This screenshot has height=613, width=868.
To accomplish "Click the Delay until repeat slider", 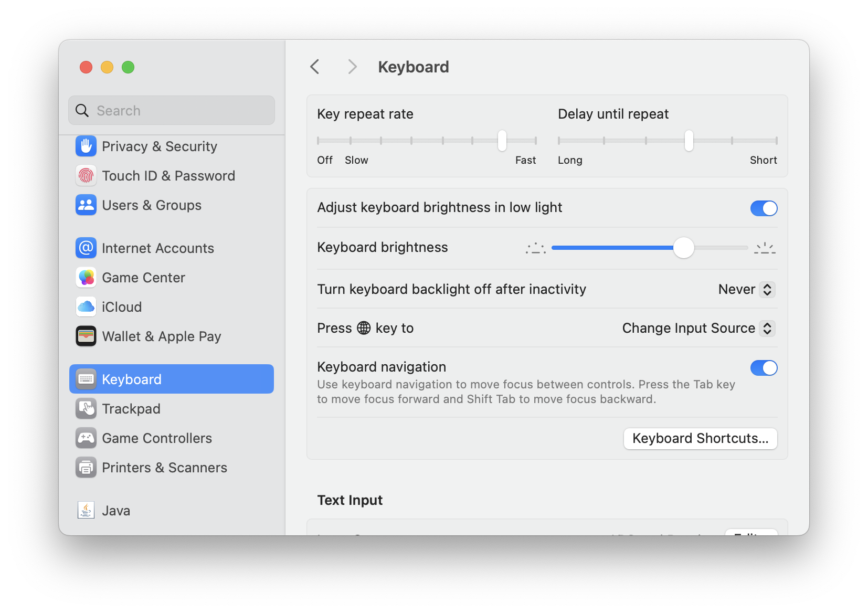I will tap(668, 141).
